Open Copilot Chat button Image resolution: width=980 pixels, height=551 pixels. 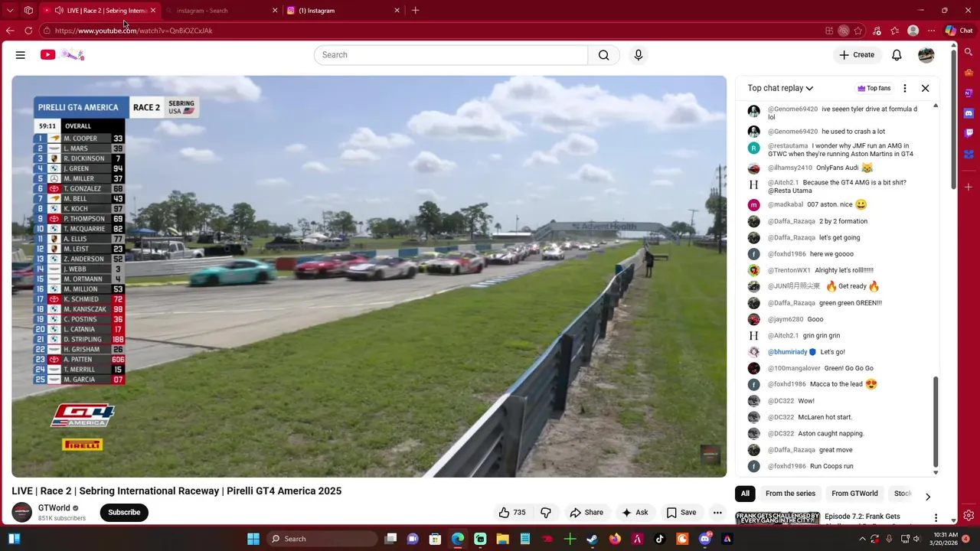pos(959,31)
